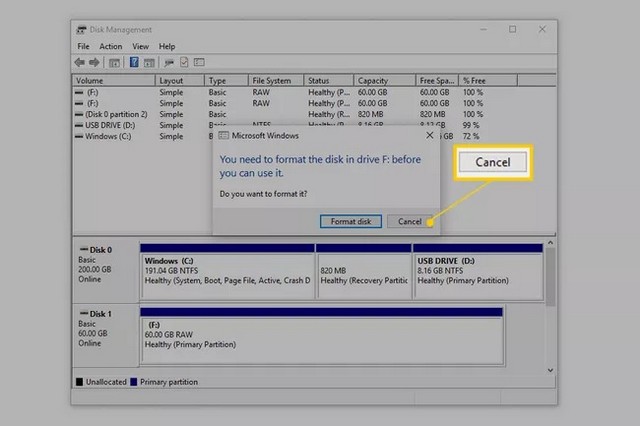Viewport: 640px width, 426px height.
Task: Toggle the Show/Hide Console Tree icon
Action: coord(114,62)
